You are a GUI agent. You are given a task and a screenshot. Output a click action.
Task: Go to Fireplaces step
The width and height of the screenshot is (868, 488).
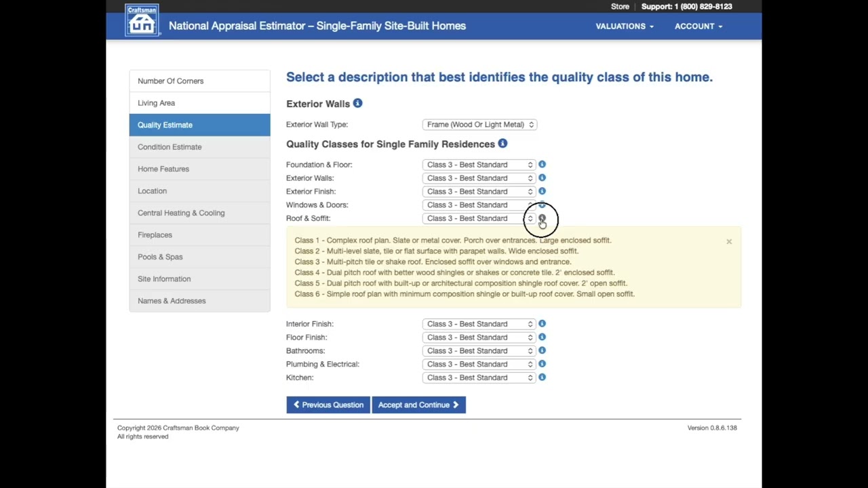199,235
